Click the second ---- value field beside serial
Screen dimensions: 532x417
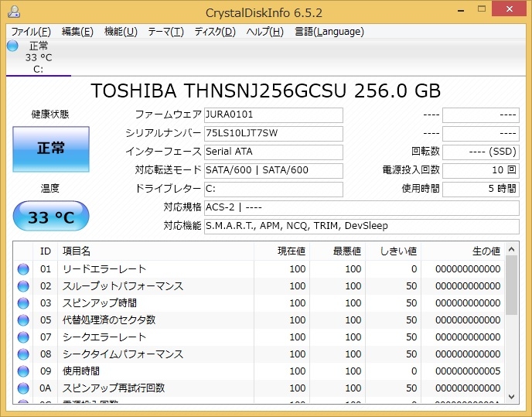(x=481, y=133)
